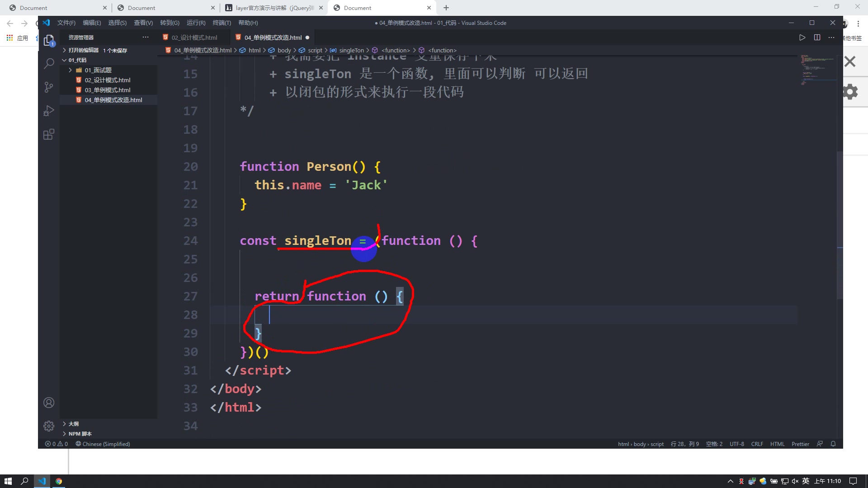Place cursor on line 20 function Person
The width and height of the screenshot is (868, 488).
click(310, 166)
